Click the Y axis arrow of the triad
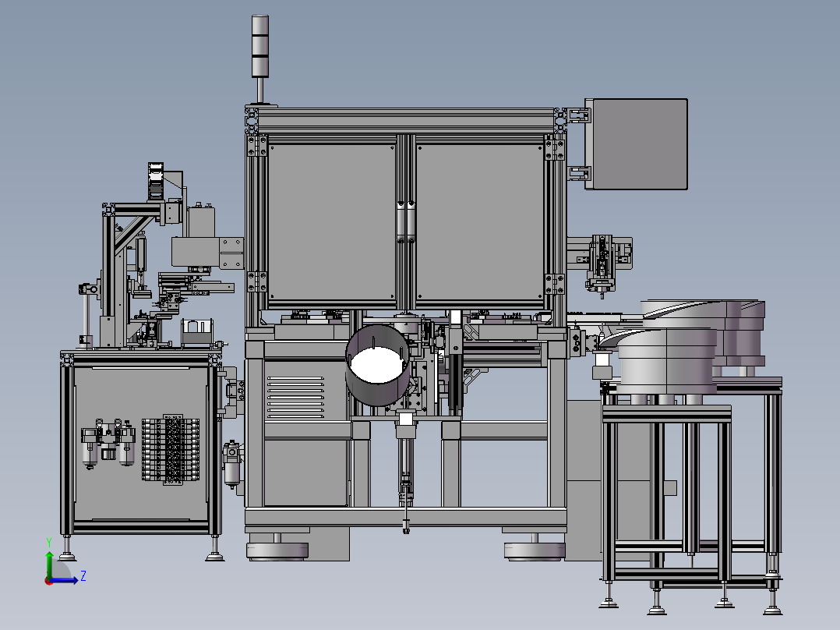840x630 pixels. pos(49,561)
